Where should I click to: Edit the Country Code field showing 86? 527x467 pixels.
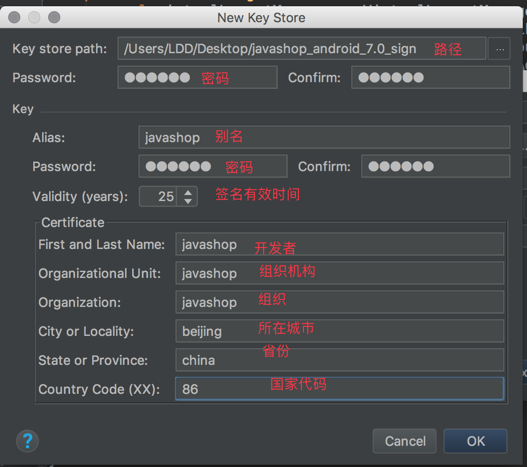click(x=340, y=389)
